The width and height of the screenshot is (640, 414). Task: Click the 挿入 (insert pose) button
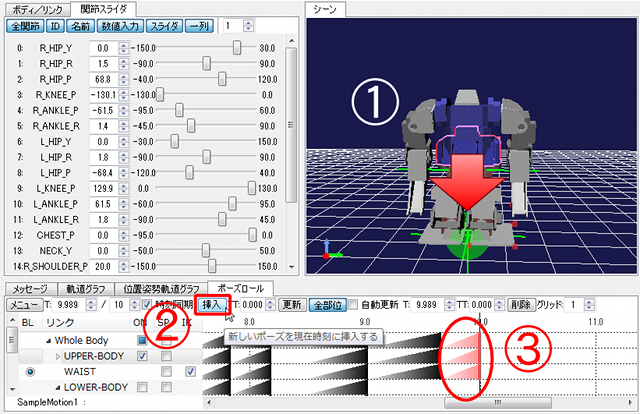coord(212,303)
